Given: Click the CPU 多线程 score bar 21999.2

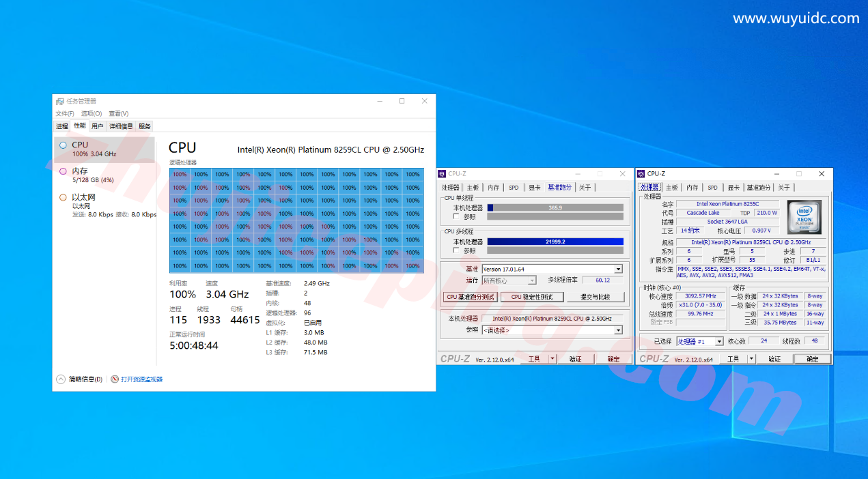Looking at the screenshot, I should tap(555, 242).
